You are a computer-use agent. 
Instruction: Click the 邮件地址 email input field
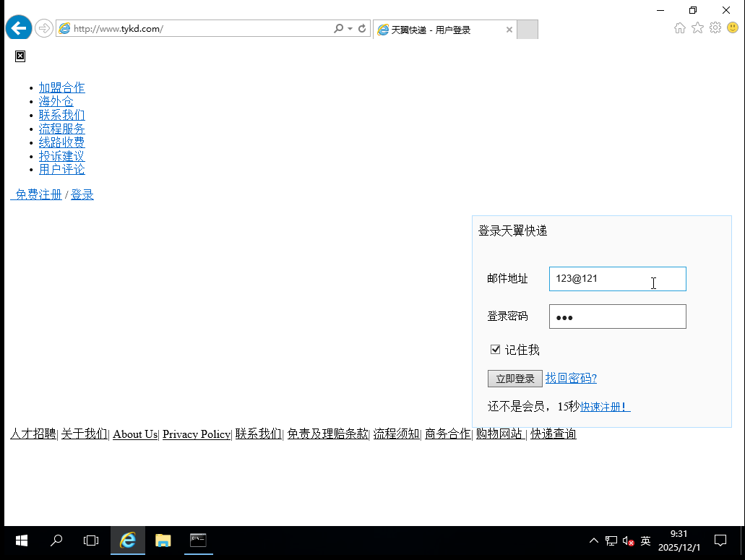pos(618,279)
